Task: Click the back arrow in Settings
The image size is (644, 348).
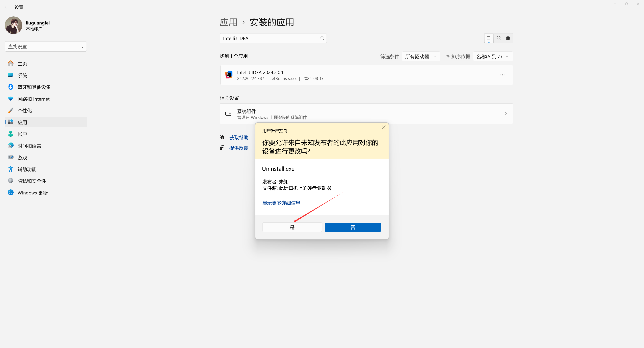Action: coord(7,7)
